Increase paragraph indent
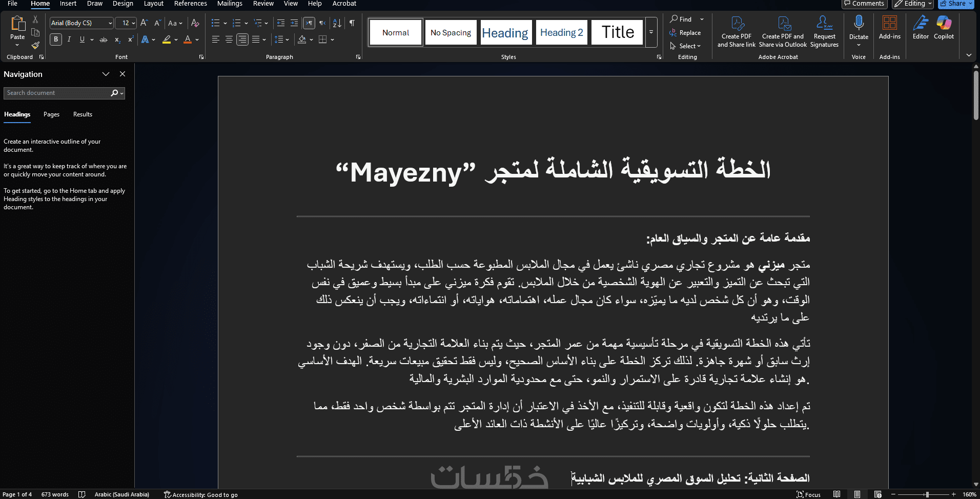 [x=294, y=23]
